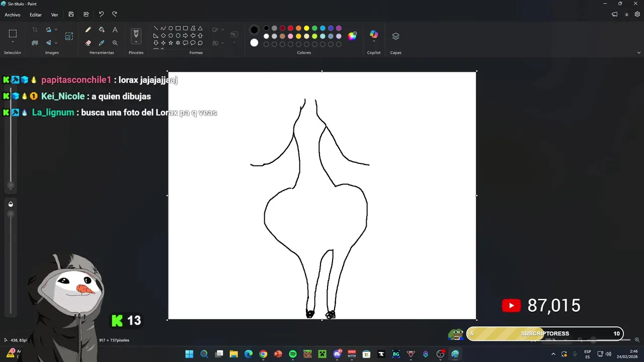Select the Eraser tool
644x362 pixels.
pyautogui.click(x=88, y=43)
